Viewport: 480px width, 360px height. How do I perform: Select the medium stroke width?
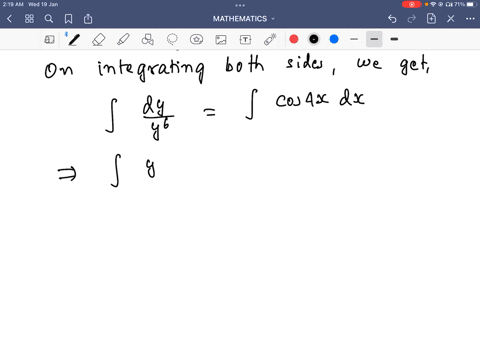(x=374, y=39)
